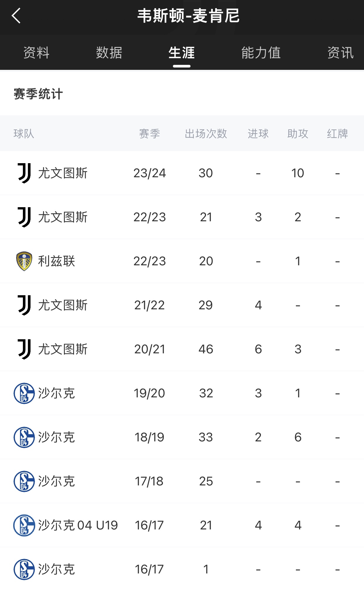Tap Juventus logo in the 23/24 row
The height and width of the screenshot is (589, 364).
click(x=24, y=173)
